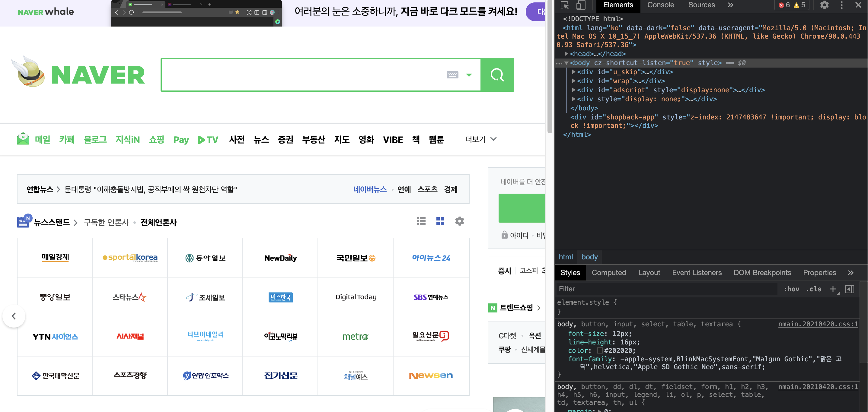Toggle the device toolbar icon
Viewport: 868px width, 412px height.
(x=581, y=5)
